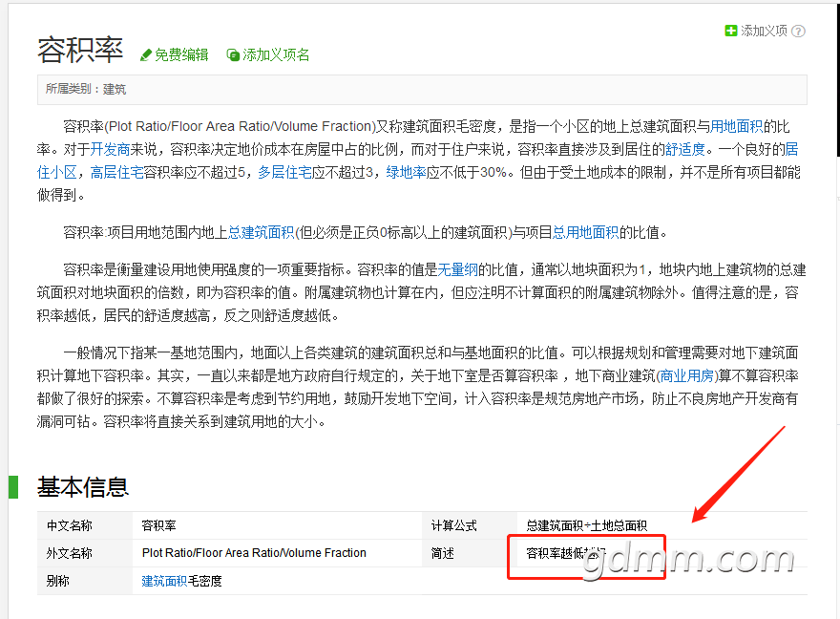The height and width of the screenshot is (619, 840).
Task: Open the 多层住宅 link
Action: [x=284, y=172]
